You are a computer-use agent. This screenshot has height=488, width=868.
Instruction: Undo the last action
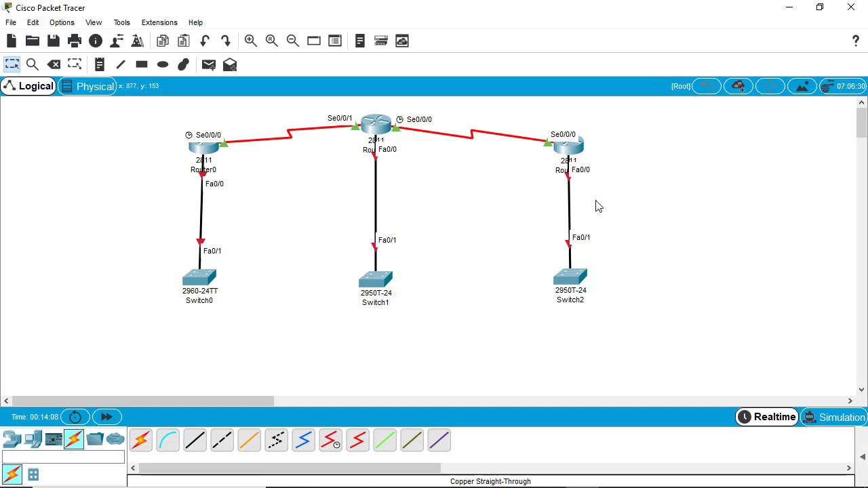pyautogui.click(x=204, y=41)
